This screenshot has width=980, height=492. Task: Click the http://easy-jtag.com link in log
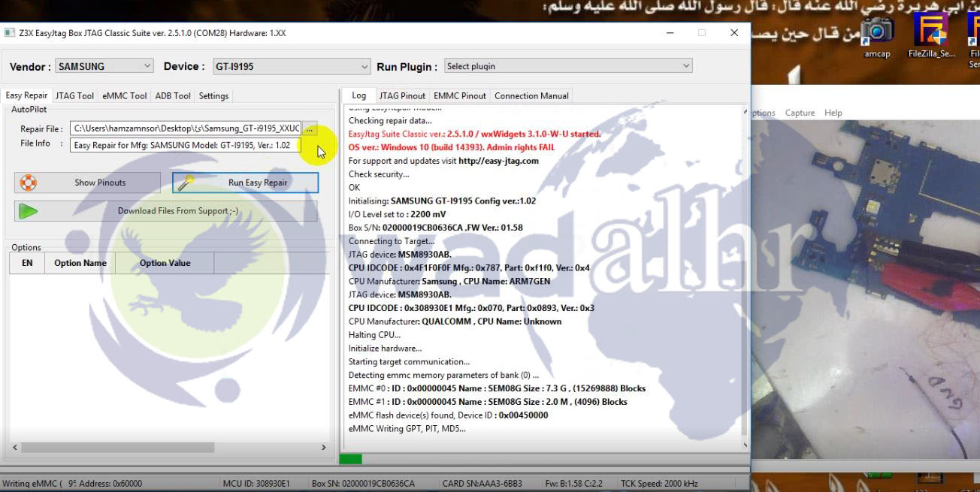498,161
